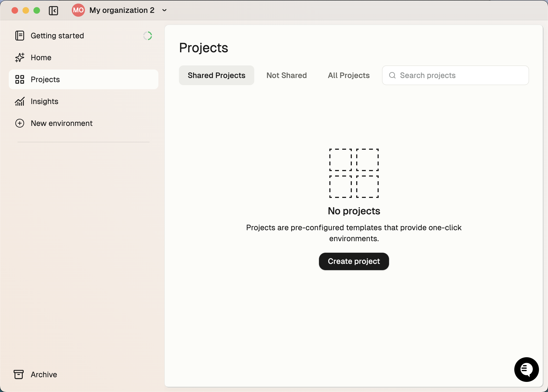Click the No projects heading
This screenshot has height=392, width=548.
coord(354,211)
